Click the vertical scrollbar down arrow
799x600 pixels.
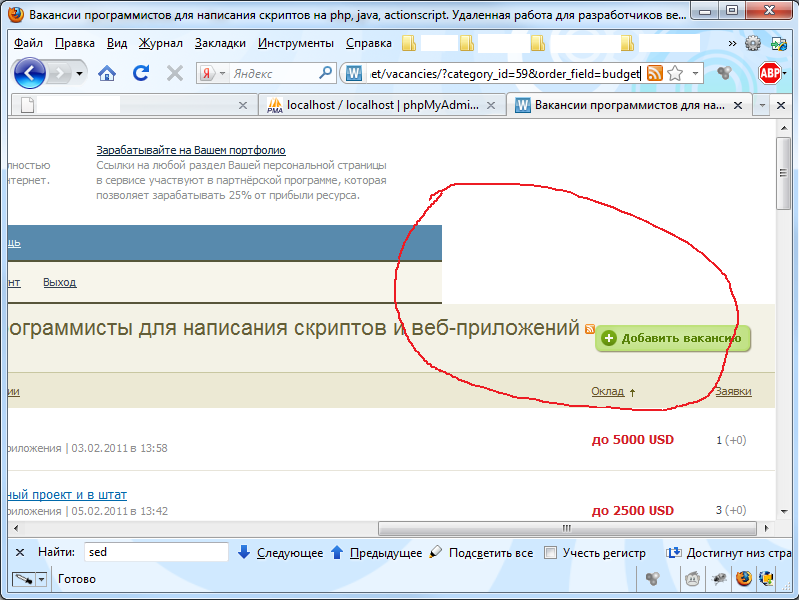[784, 511]
